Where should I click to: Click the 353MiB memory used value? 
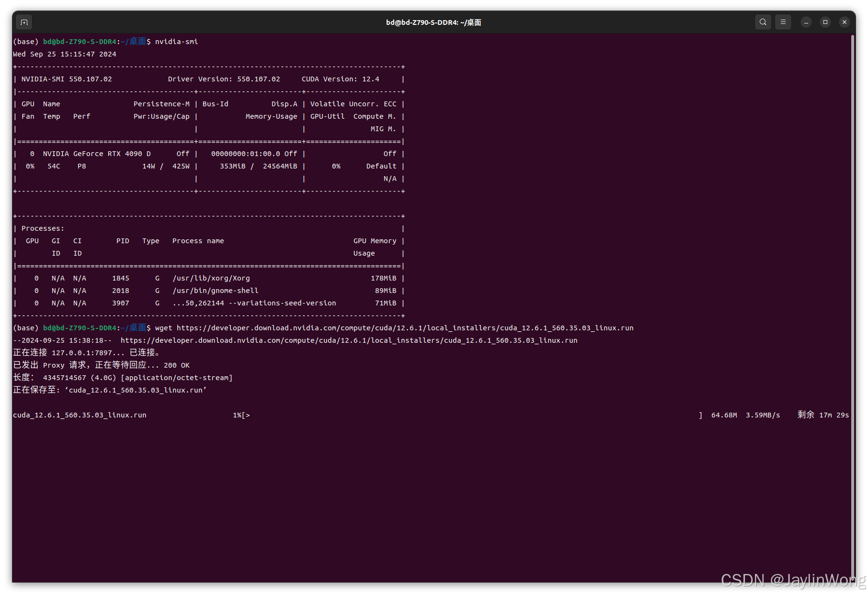tap(232, 166)
